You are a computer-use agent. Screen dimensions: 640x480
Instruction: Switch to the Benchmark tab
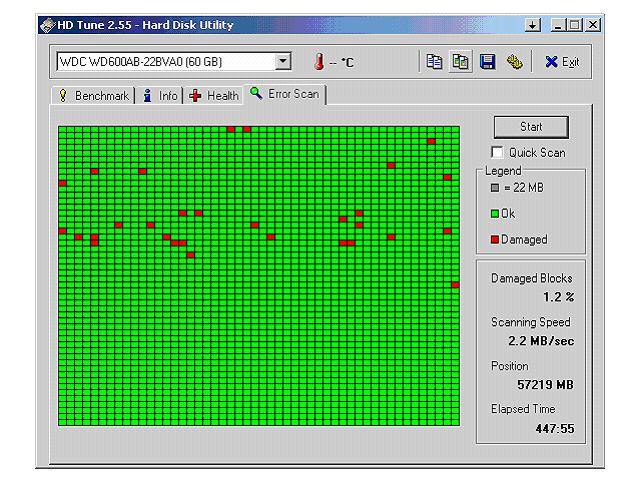click(94, 96)
